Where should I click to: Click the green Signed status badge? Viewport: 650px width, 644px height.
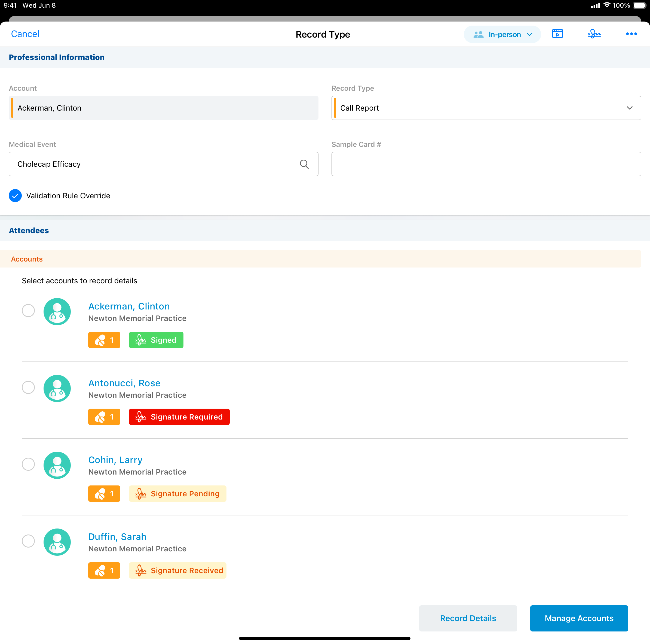tap(156, 340)
